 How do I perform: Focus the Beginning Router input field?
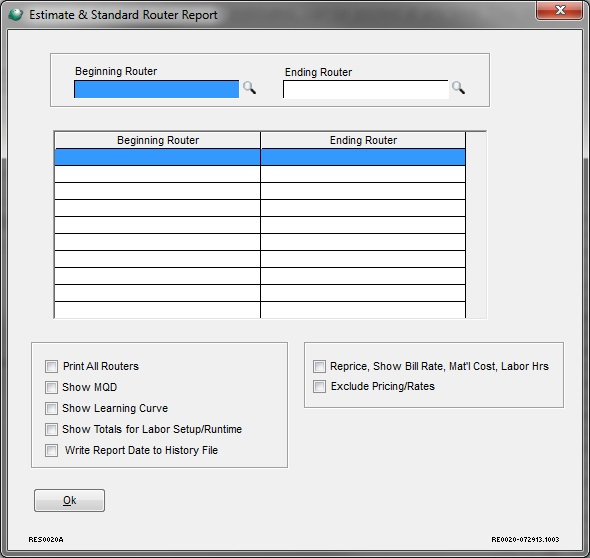tap(157, 89)
